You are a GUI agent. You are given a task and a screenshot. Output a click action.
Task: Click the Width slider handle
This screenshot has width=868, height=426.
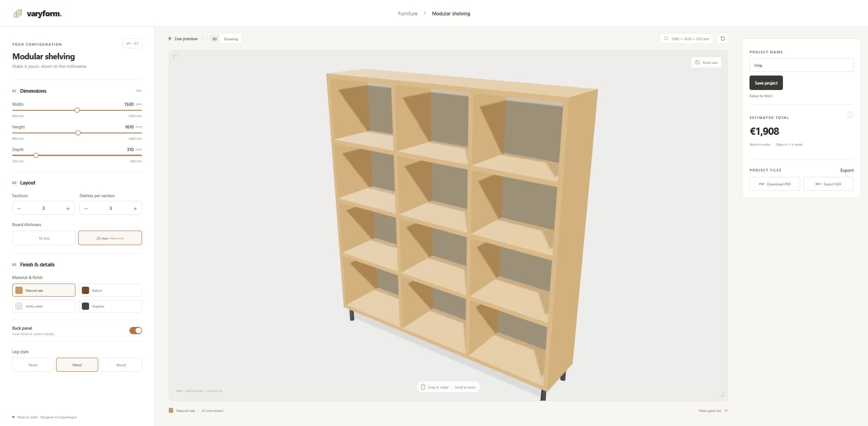tap(77, 110)
